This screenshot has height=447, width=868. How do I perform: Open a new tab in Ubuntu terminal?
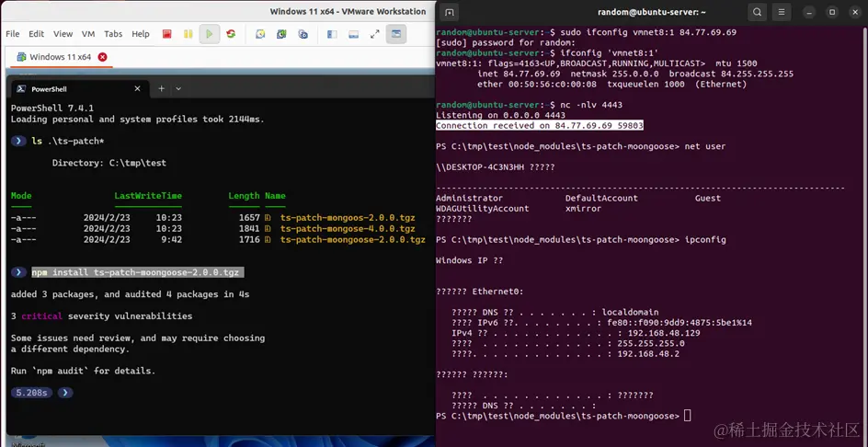450,12
